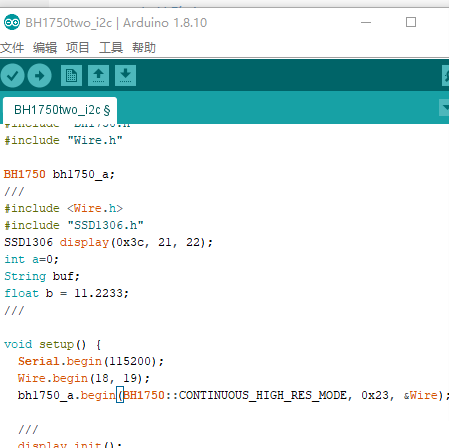Open Serial Monitor icon at toolbar edge
The image size is (449, 448).
(x=446, y=76)
